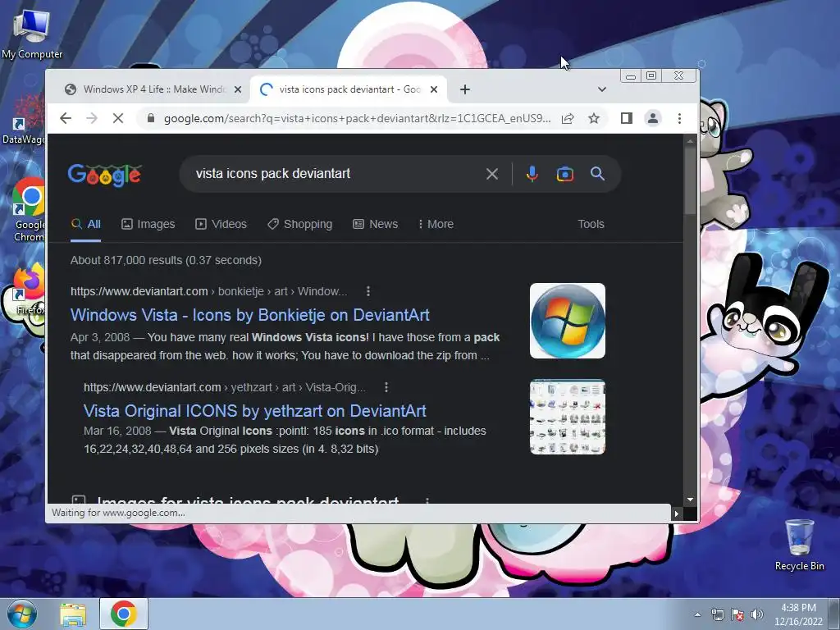Clear the Google search box text
The width and height of the screenshot is (840, 630).
(492, 174)
